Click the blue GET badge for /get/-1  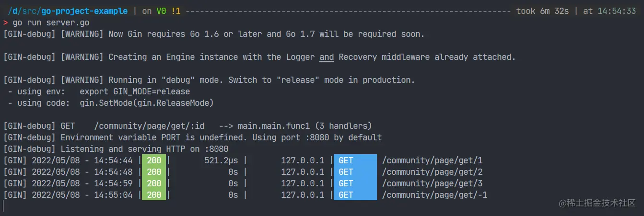click(x=355, y=195)
